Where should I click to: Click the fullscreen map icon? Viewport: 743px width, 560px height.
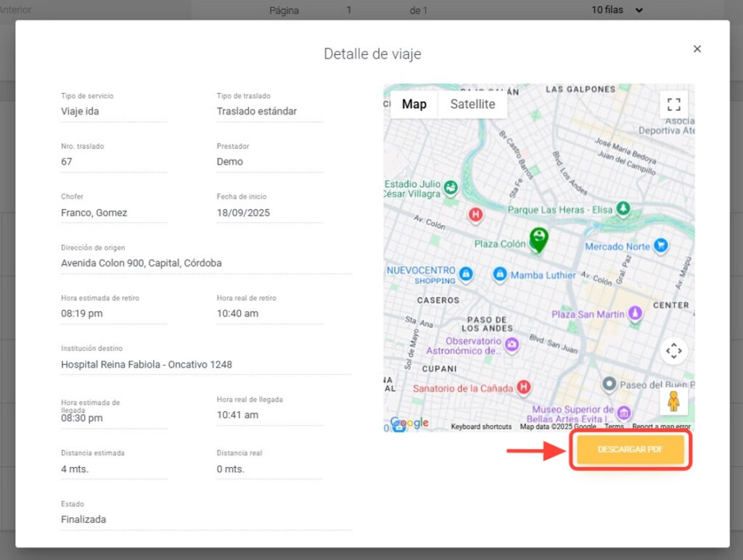click(x=673, y=104)
